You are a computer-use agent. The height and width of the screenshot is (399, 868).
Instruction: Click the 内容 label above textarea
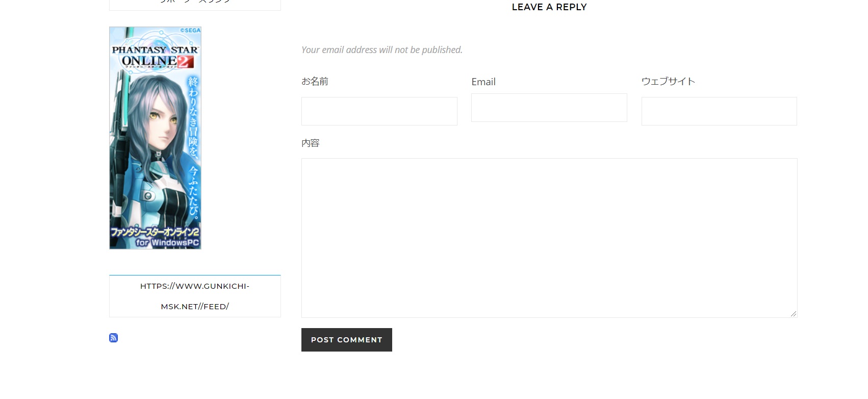coord(310,143)
